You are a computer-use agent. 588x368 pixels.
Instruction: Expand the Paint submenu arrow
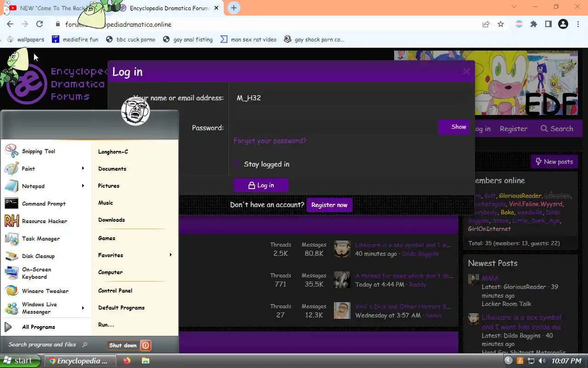[x=83, y=168]
